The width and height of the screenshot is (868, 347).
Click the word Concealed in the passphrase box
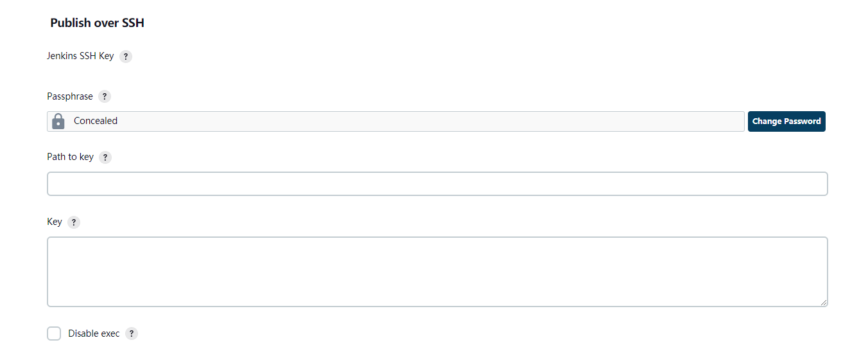click(96, 121)
